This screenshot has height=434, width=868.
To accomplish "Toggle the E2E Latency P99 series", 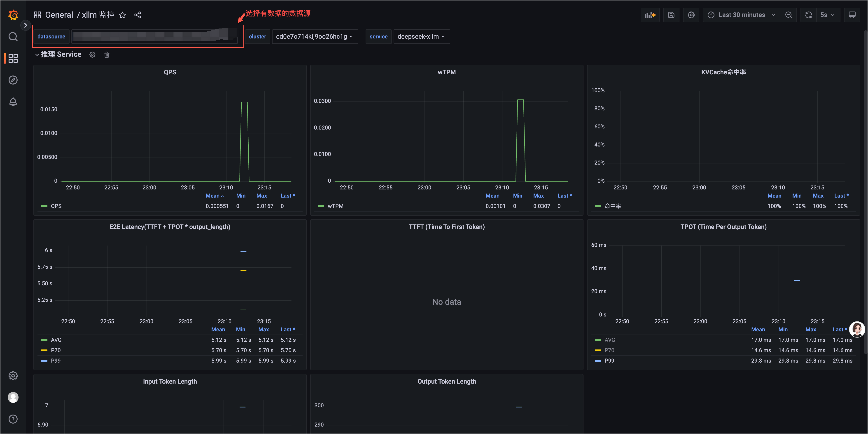I will (56, 361).
